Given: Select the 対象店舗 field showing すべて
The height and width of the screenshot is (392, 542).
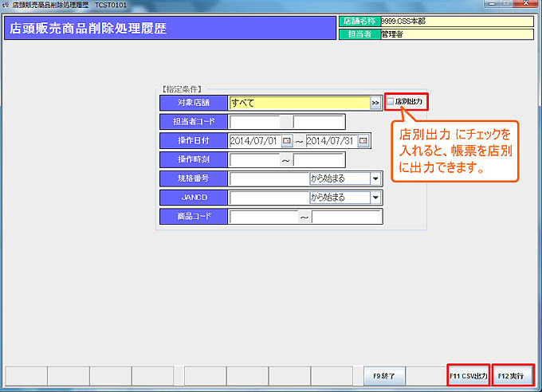Looking at the screenshot, I should click(300, 103).
